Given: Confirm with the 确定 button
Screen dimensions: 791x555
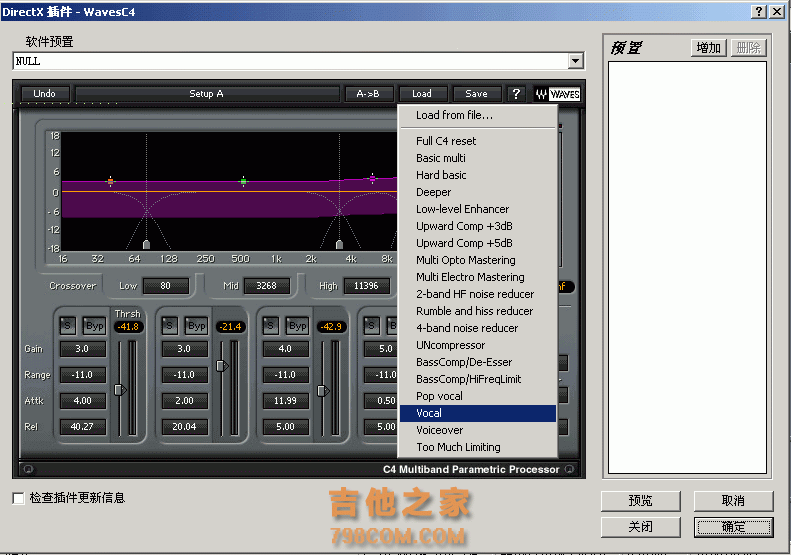Looking at the screenshot, I should (x=733, y=527).
